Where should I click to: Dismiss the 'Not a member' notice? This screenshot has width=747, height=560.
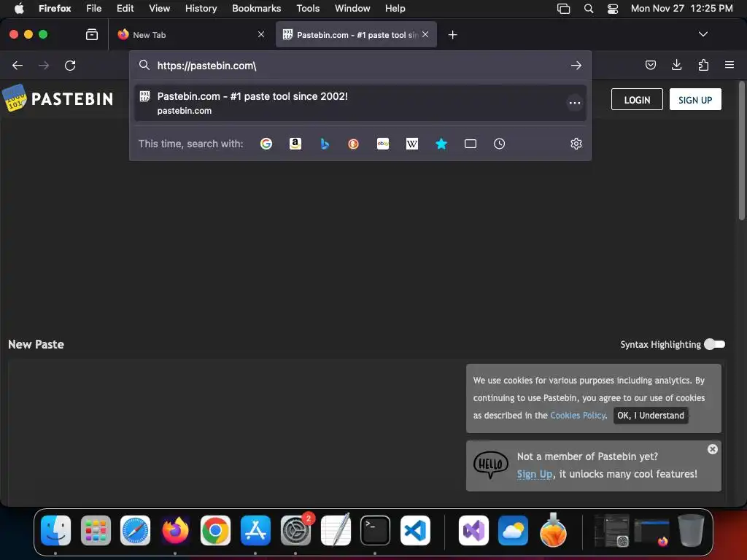click(712, 449)
